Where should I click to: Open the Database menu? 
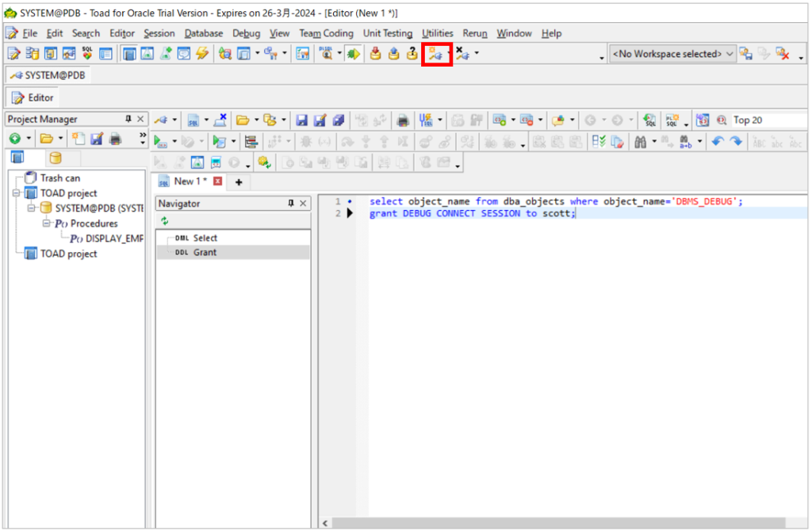pyautogui.click(x=204, y=33)
